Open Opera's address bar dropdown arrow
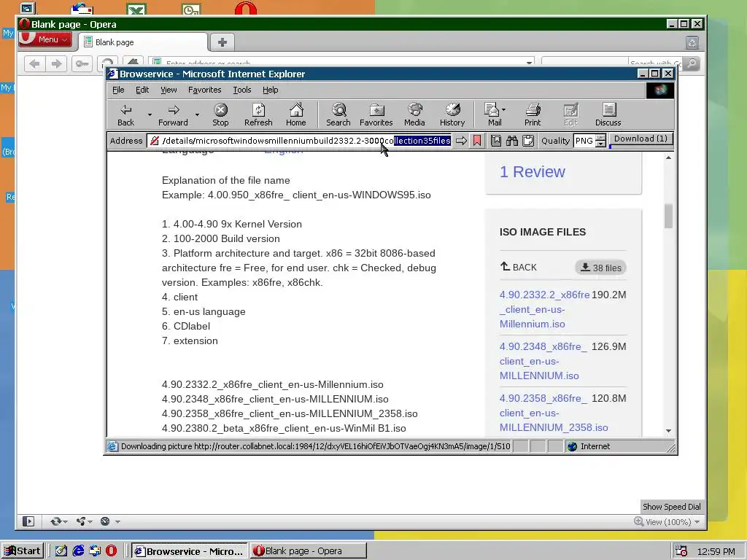The width and height of the screenshot is (747, 560). tap(529, 63)
